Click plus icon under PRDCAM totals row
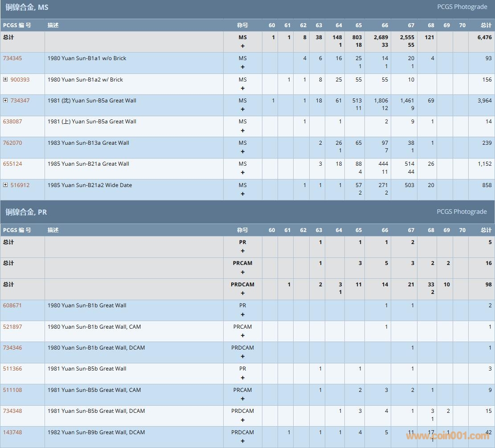 (x=242, y=293)
